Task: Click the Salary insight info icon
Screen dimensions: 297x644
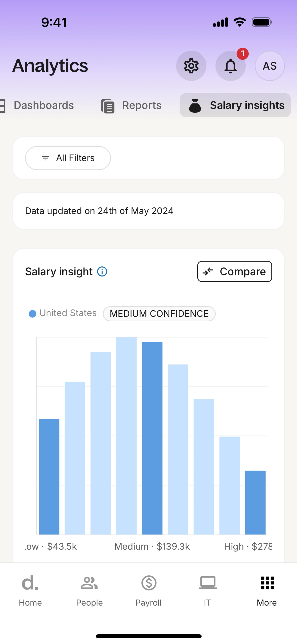Action: [x=102, y=272]
